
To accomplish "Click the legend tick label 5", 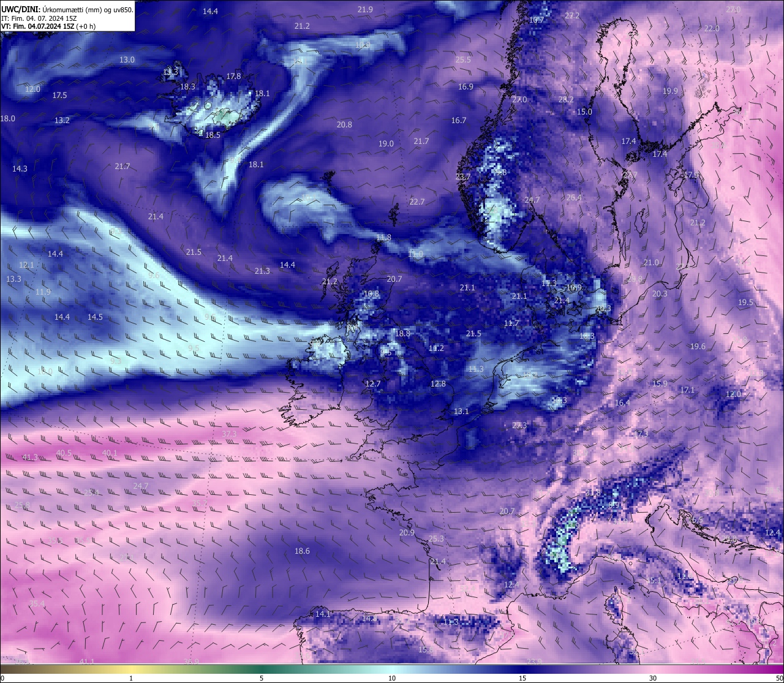I will tap(262, 678).
